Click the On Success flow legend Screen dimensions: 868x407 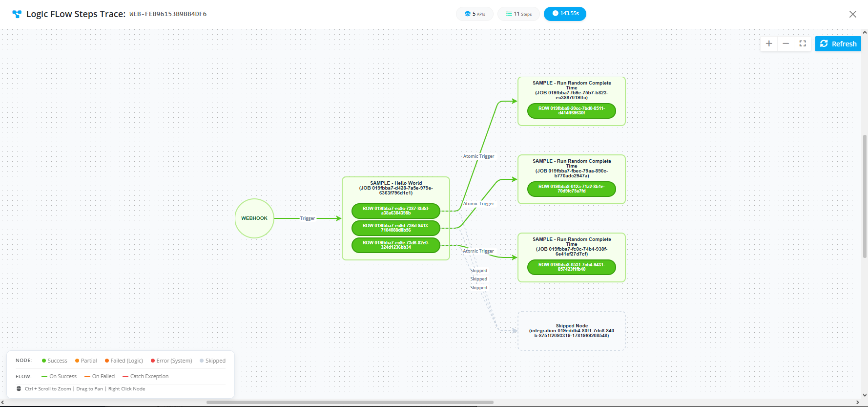(59, 376)
